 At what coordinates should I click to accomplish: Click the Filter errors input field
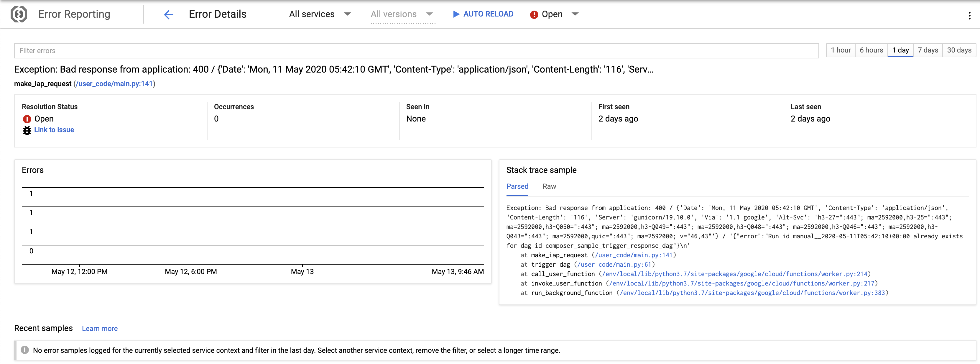coord(228,50)
